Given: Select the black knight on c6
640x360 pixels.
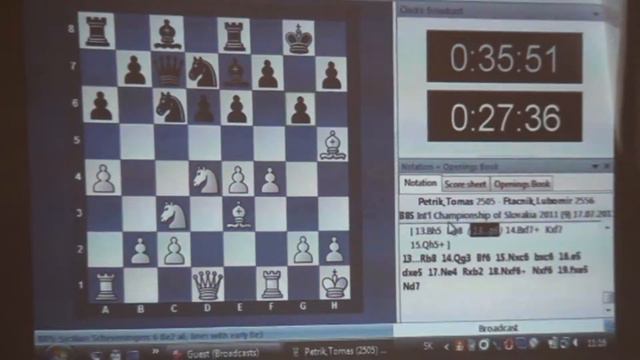Looking at the screenshot, I should [170, 107].
